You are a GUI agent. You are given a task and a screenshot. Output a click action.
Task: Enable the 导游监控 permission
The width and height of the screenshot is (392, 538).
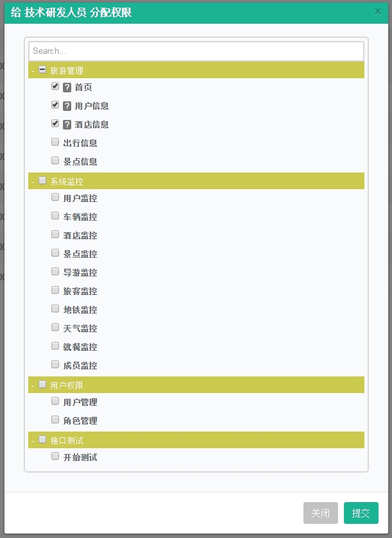click(55, 271)
